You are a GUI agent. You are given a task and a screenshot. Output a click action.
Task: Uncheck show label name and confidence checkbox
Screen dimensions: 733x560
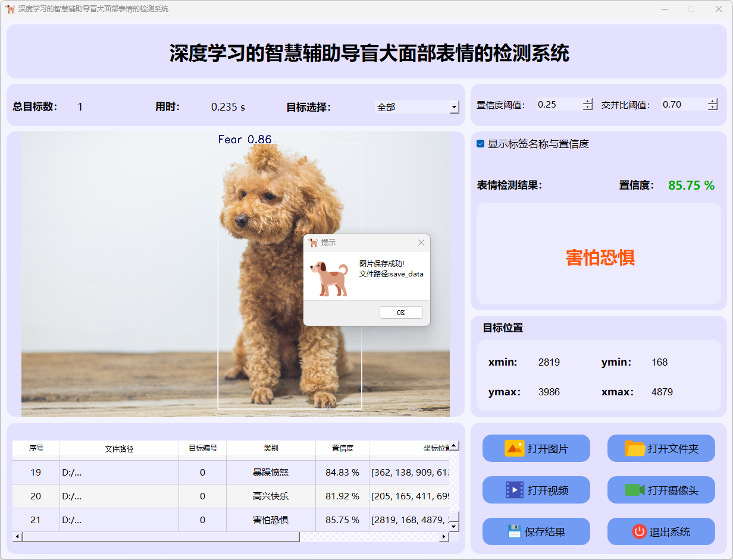tap(481, 144)
